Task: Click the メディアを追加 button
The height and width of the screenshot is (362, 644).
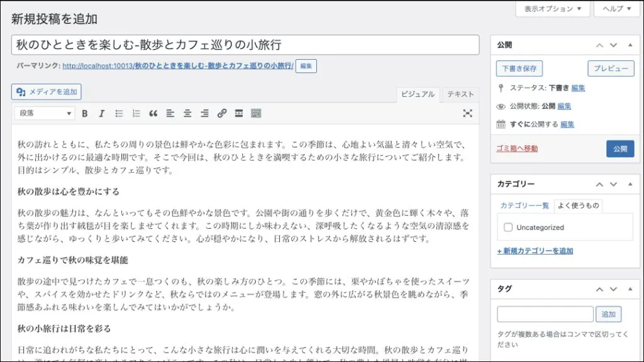Action: click(47, 92)
